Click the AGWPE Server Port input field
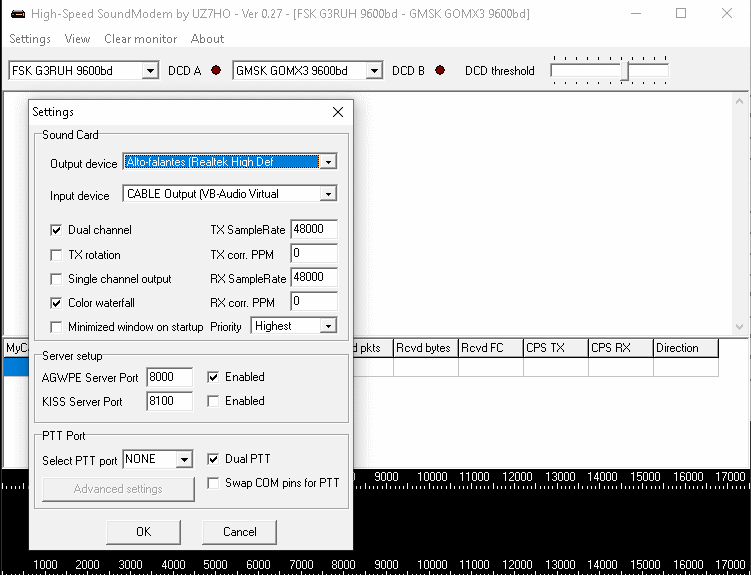 click(168, 378)
